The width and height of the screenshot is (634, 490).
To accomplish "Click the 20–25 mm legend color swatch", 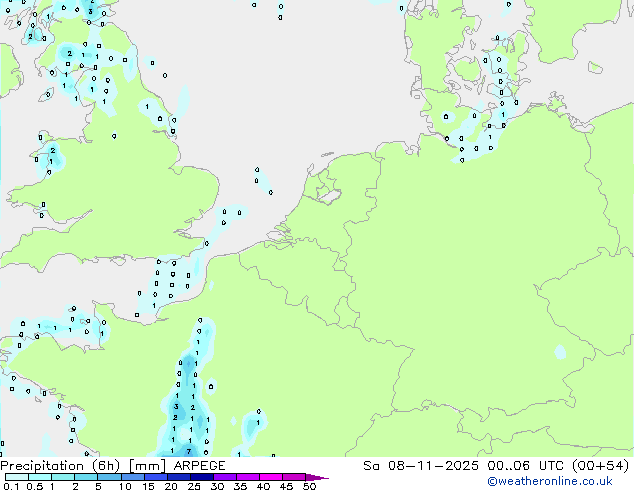I will pos(179,477).
